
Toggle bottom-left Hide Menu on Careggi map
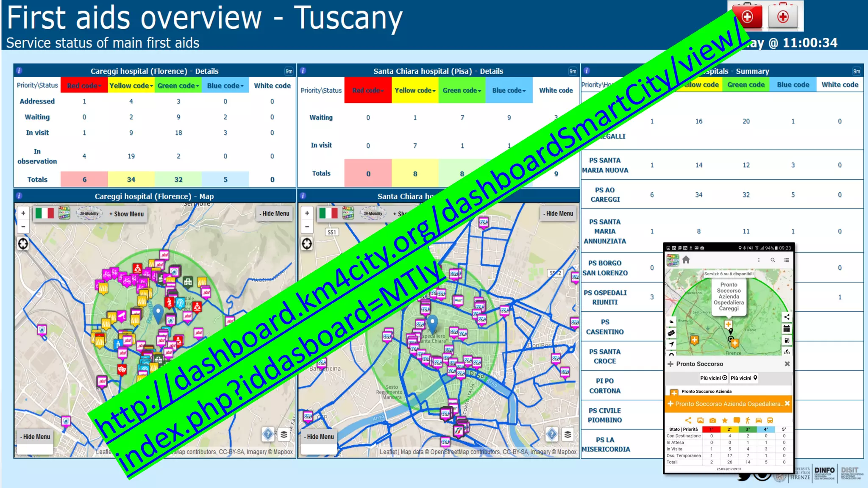pos(35,437)
